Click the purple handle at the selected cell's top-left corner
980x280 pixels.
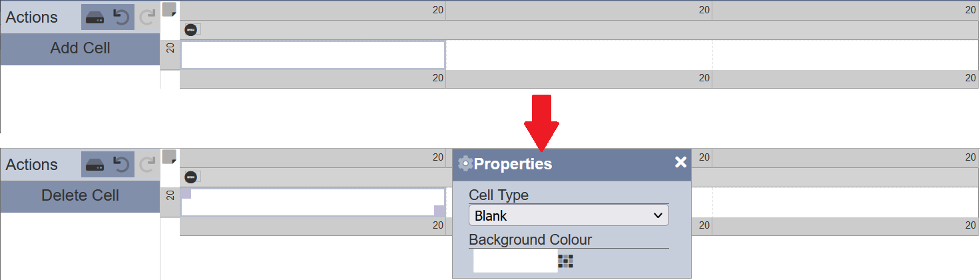pyautogui.click(x=186, y=193)
